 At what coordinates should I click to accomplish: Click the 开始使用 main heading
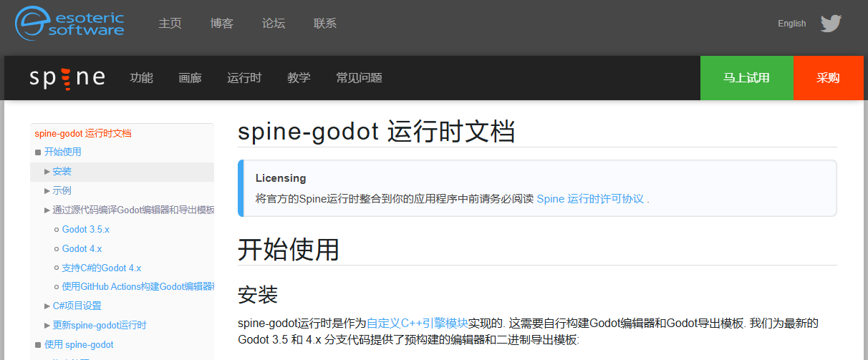coord(289,248)
